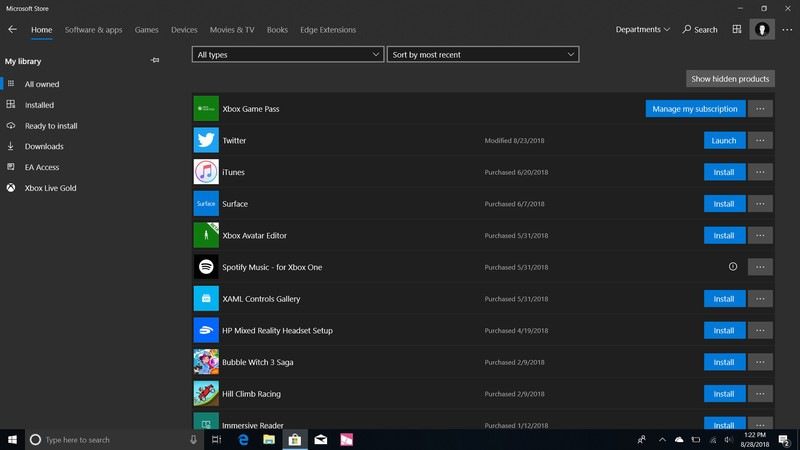This screenshot has width=800, height=450.
Task: Open more options for Xbox Game Pass
Action: 760,109
